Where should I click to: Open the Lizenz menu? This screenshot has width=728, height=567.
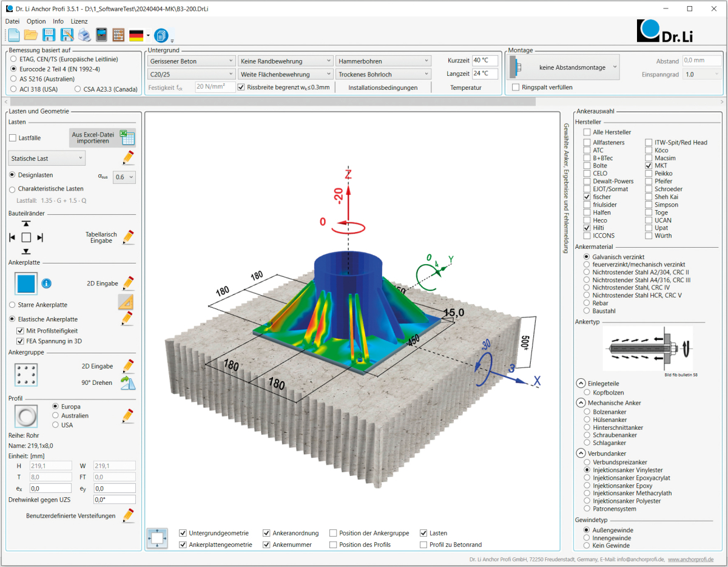[79, 21]
